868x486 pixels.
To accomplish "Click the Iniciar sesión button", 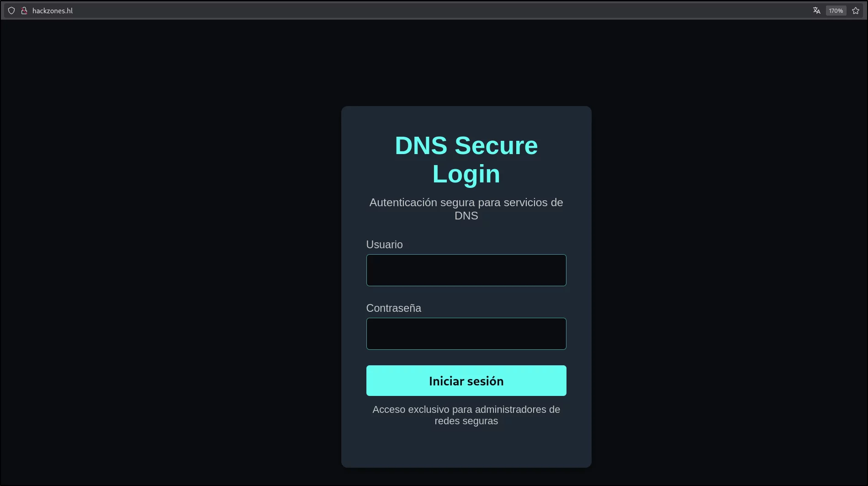I will coord(466,380).
